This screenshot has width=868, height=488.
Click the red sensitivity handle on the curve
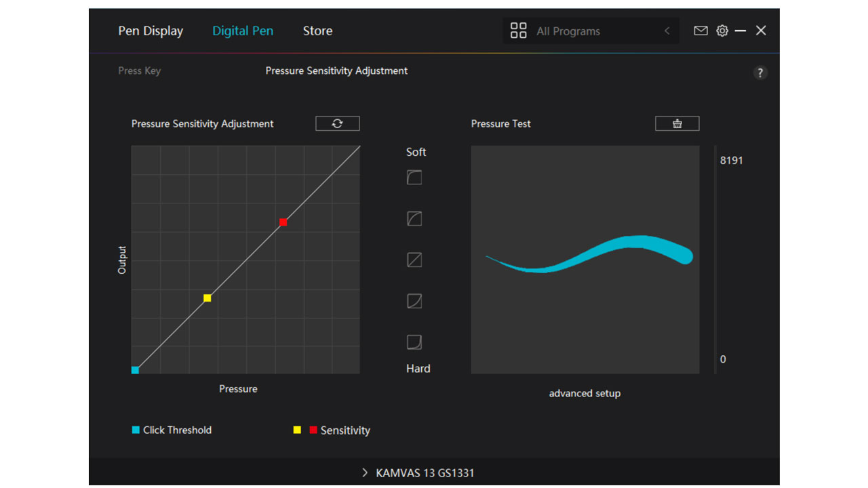(283, 222)
